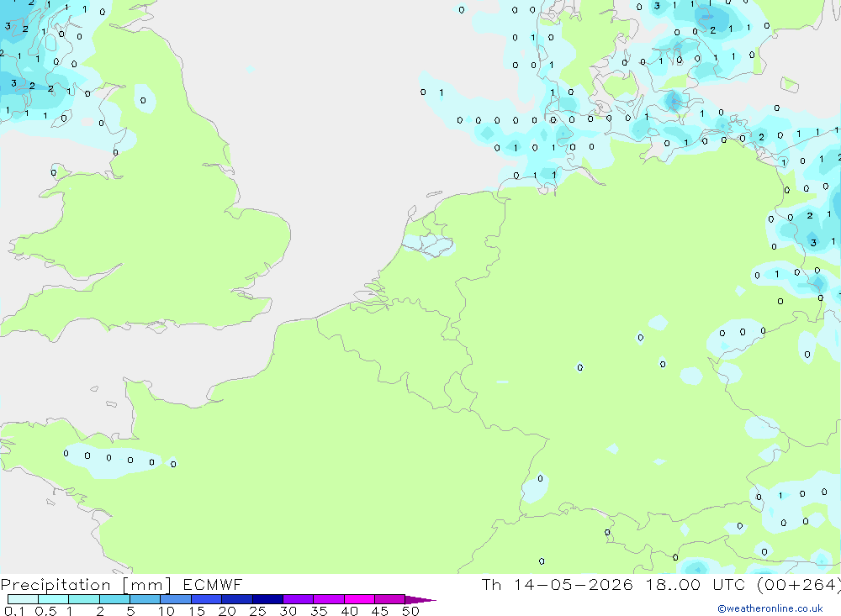Click the legend label '0.5'

[45, 611]
